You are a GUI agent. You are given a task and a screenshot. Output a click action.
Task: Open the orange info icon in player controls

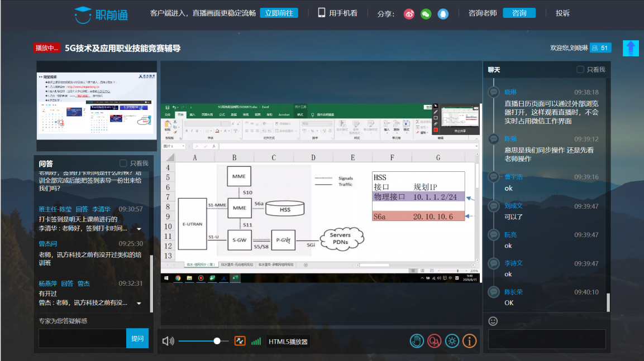point(470,340)
